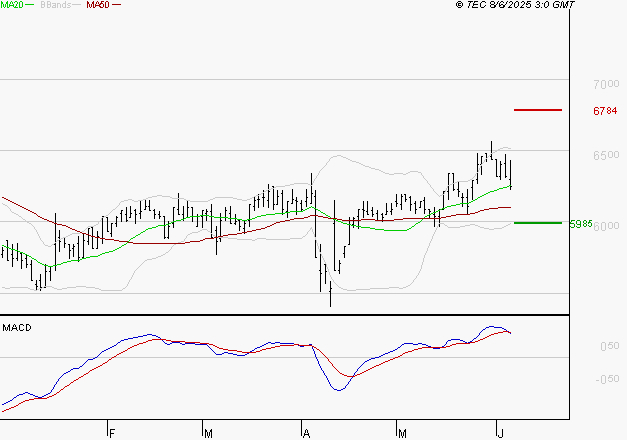The width and height of the screenshot is (627, 440).
Task: Click the J month axis label
Action: point(500,434)
